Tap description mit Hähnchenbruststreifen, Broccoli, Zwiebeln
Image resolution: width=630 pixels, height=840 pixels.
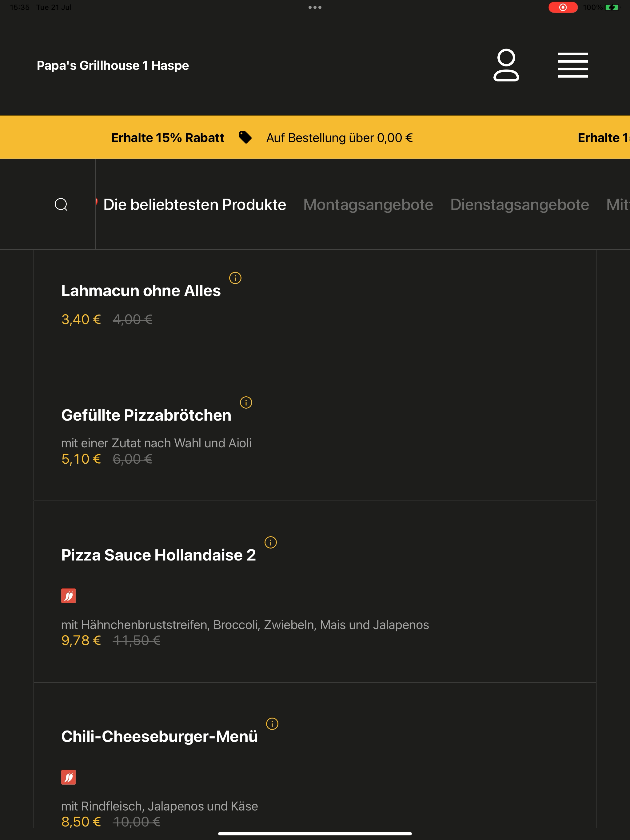pos(245,625)
